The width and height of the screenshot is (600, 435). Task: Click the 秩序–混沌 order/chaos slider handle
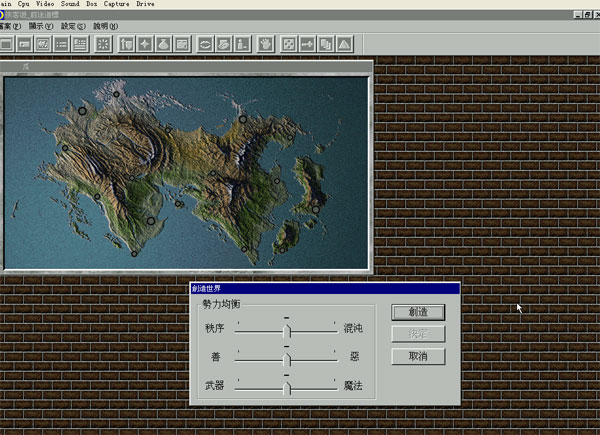tap(287, 329)
